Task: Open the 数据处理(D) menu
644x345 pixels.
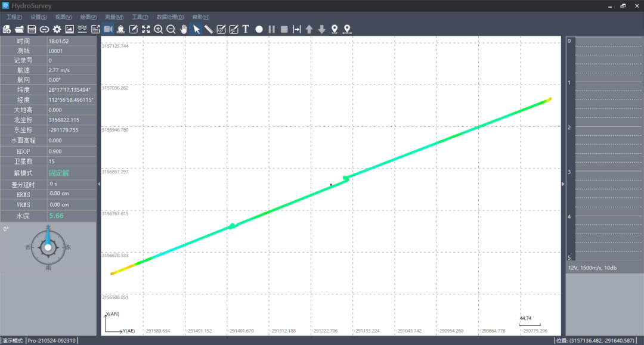Action: point(170,17)
